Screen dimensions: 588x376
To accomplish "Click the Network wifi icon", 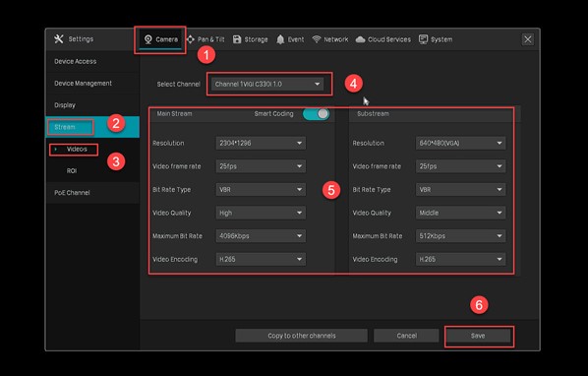I will coord(317,39).
